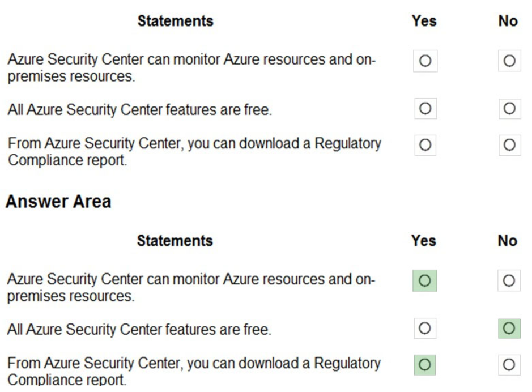Select No for monitoring Azure and on-premises resources
Screen dimensions: 532x392
point(508,61)
